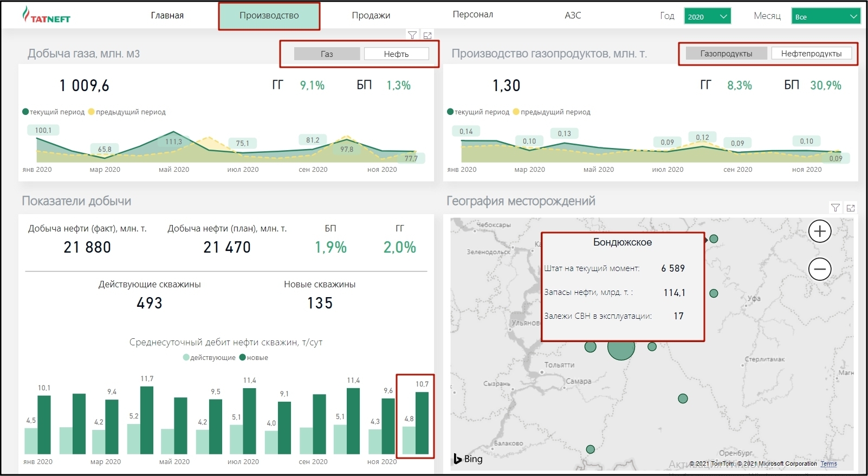Click the 11,7 bar in debit chart
Screen dimensions: 868x476
tap(147, 420)
